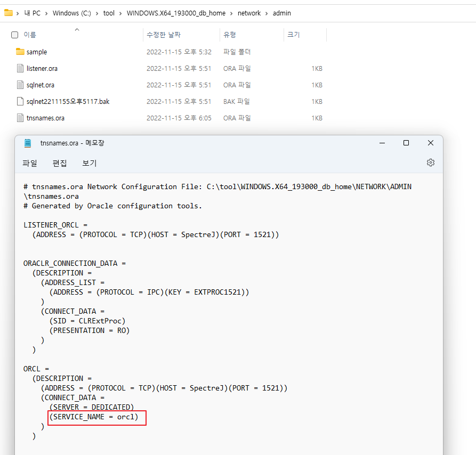Click the 파일 폴더 type cell
This screenshot has height=455, width=476.
click(x=237, y=52)
